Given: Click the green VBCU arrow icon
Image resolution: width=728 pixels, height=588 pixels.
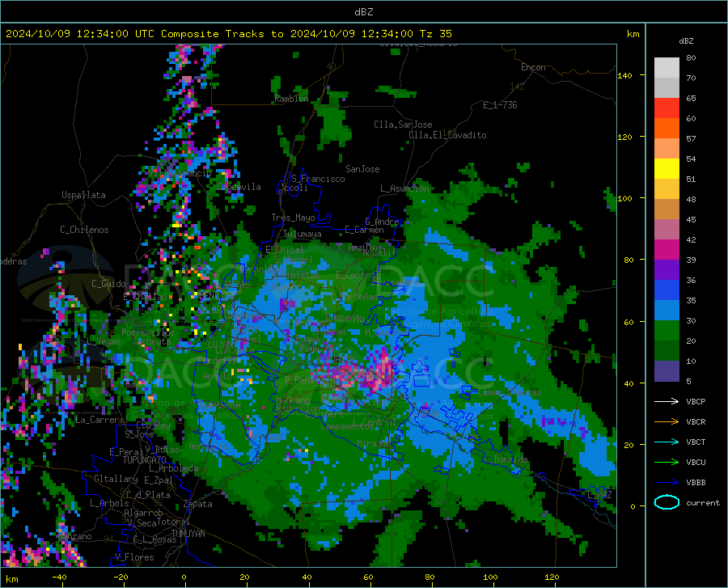Looking at the screenshot, I should [x=667, y=462].
